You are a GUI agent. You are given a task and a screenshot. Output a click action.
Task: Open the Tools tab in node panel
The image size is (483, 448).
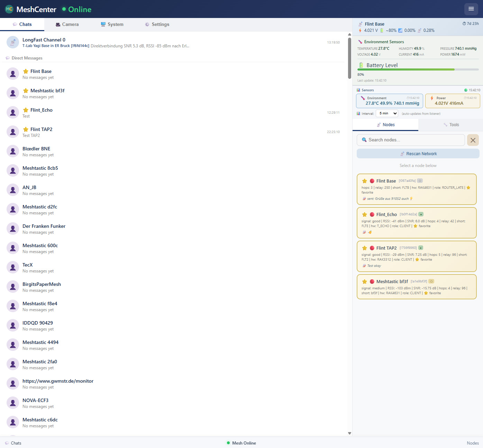click(451, 125)
